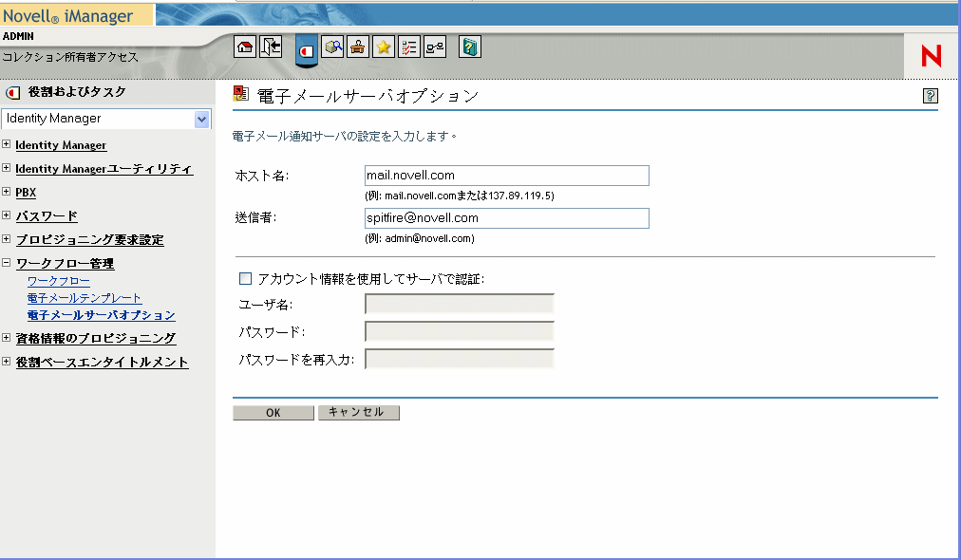Screen dimensions: 961x560
Task: Open 電子メールテンプレート task link
Action: (x=85, y=298)
